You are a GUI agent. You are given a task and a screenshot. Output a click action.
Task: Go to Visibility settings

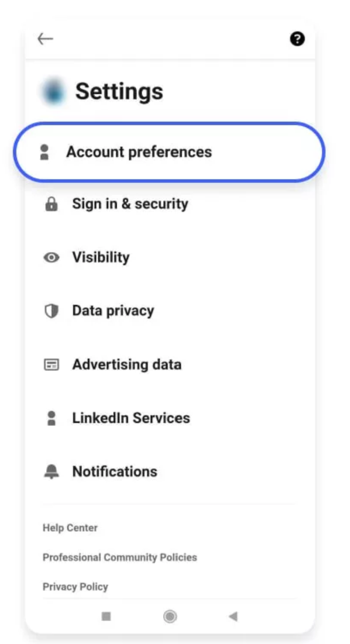(101, 257)
